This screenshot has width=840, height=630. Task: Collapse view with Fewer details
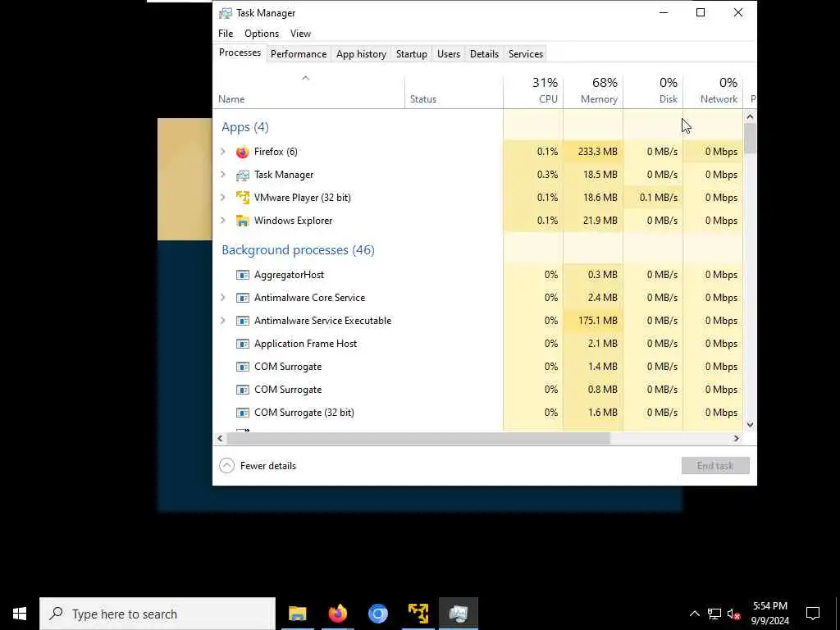click(258, 466)
